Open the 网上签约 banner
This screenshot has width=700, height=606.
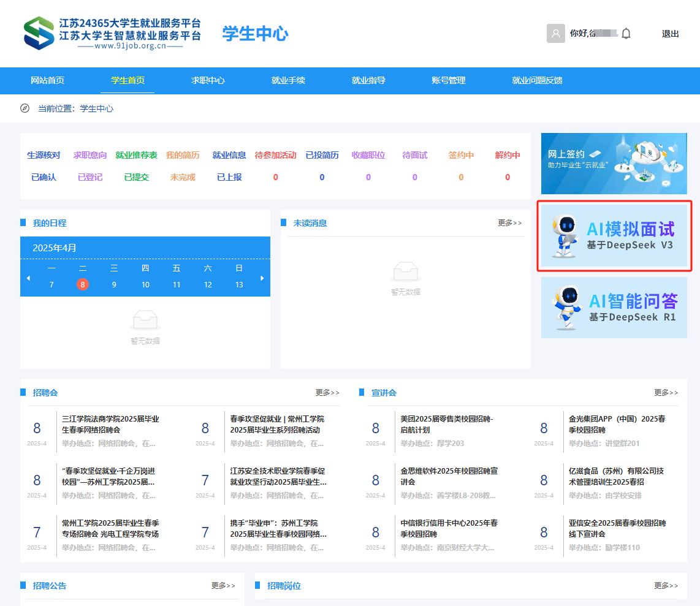click(614, 164)
